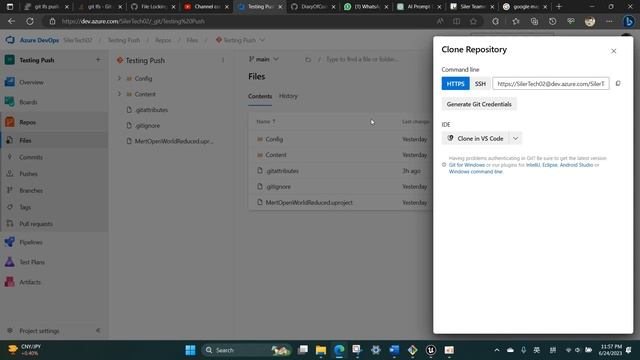
Task: Add page to browser favorites star
Action: 473,21
